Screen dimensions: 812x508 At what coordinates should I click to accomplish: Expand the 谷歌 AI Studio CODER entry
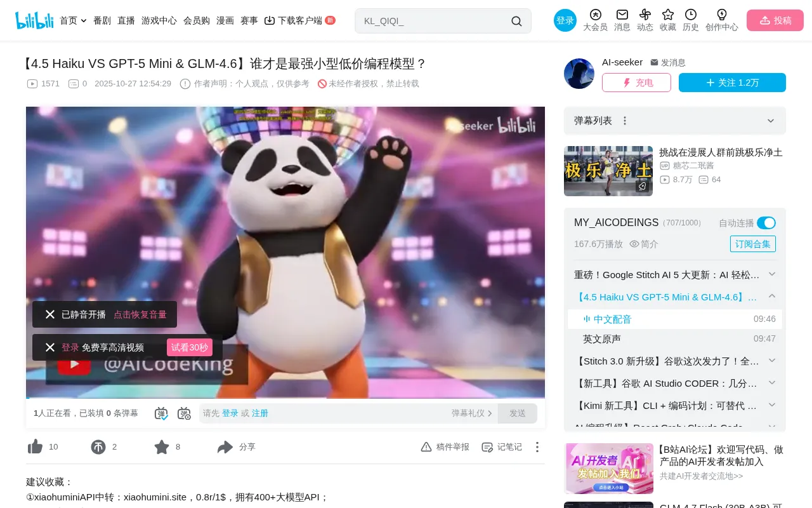(772, 383)
